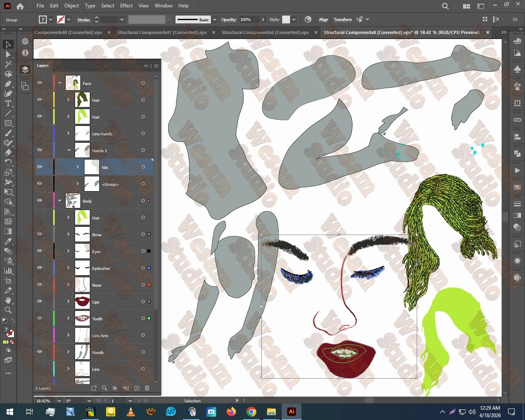Choose the Eraser tool
The image size is (525, 420).
pos(8,153)
